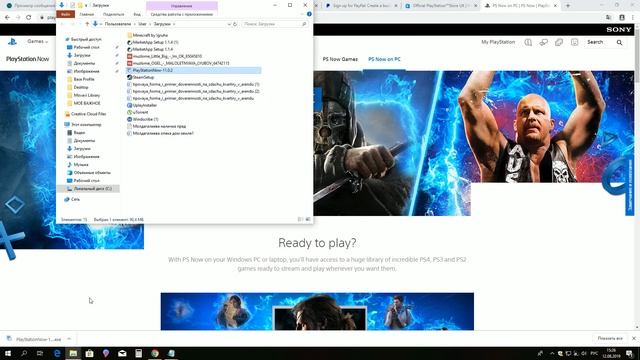Click the notifications icon beside My PlayStation
Screen dimensions: 640x360
point(528,42)
